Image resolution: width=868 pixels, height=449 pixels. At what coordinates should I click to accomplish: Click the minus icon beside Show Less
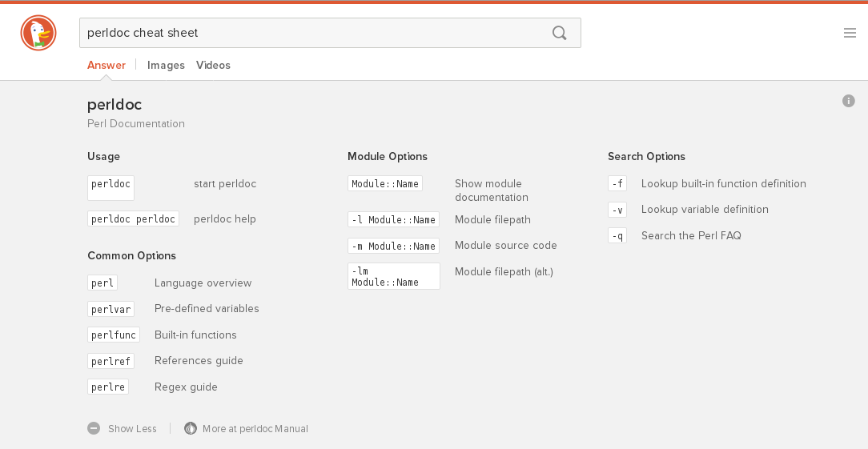94,428
